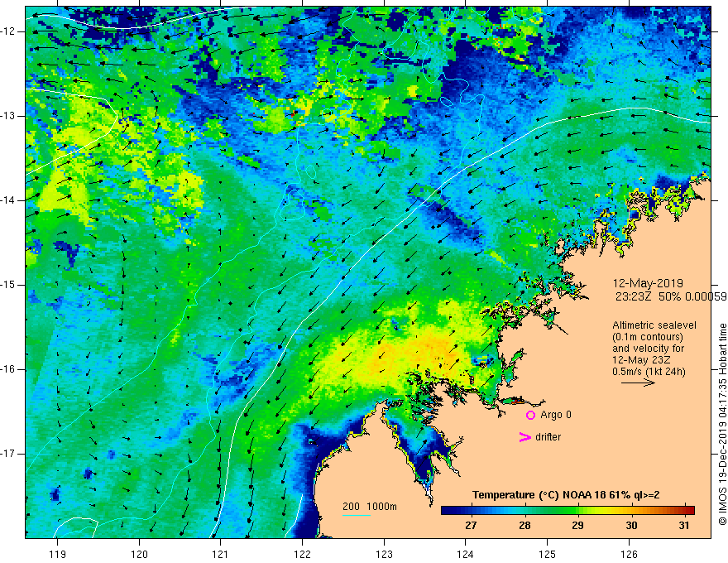The height and width of the screenshot is (563, 728).
Task: Click the '12-May-2019' date label
Action: pos(648,283)
